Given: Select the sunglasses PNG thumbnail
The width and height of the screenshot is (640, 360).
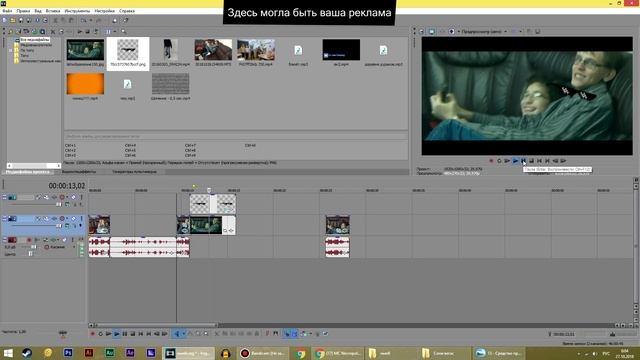Looking at the screenshot, I should click(x=128, y=50).
